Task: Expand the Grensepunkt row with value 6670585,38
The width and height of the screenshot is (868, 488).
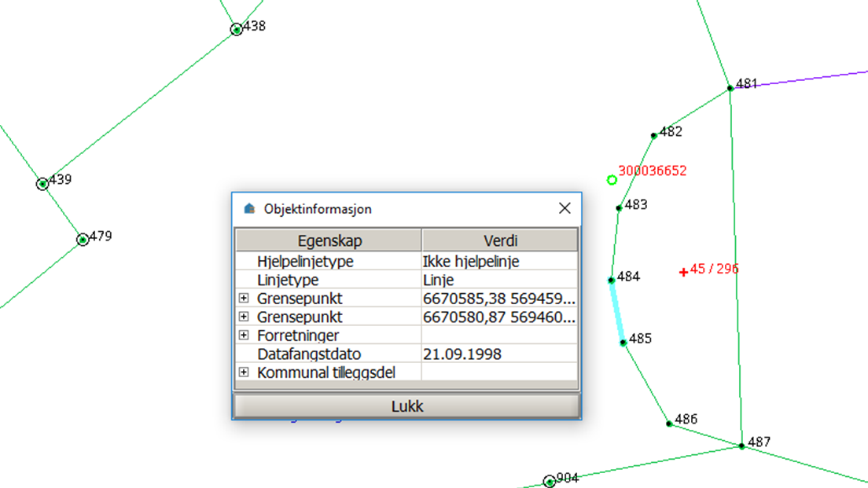Action: coord(244,299)
